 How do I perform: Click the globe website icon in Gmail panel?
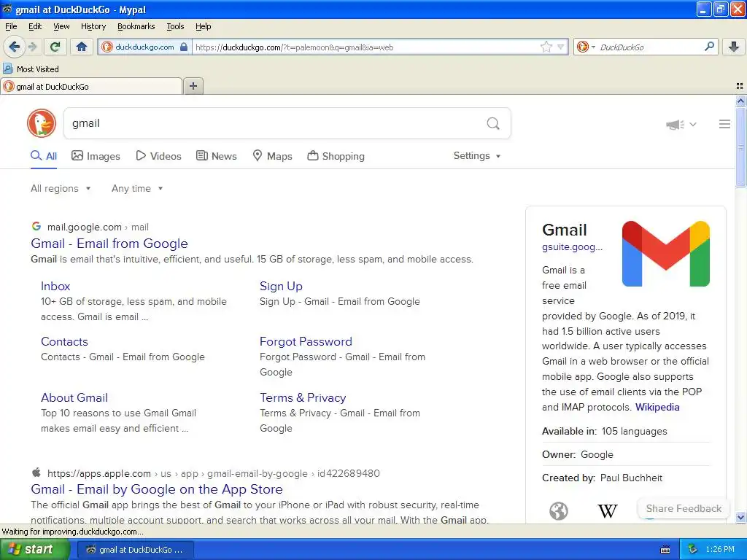click(x=558, y=511)
